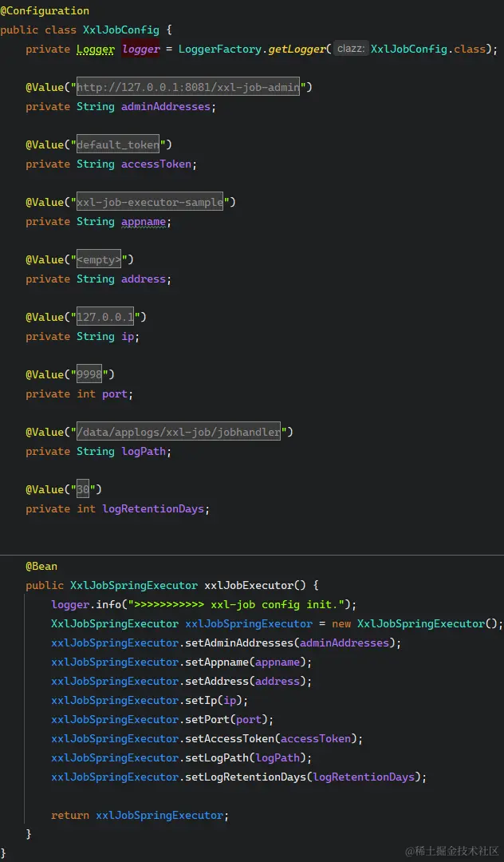This screenshot has width=504, height=862.
Task: Click accessToken argument inside setAccessToken
Action: pyautogui.click(x=317, y=739)
